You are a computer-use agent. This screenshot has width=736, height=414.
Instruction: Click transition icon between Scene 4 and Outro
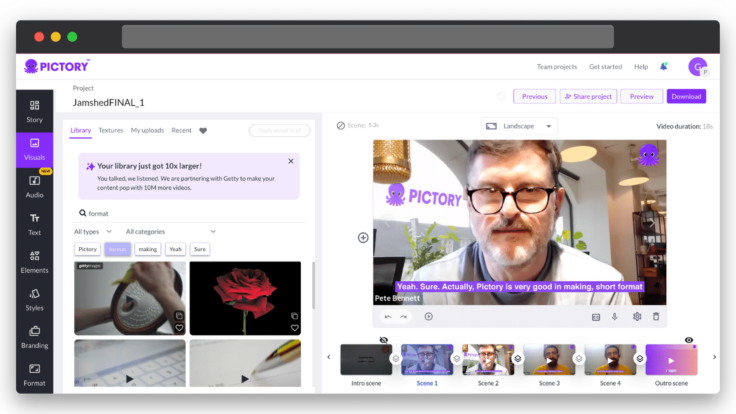[x=640, y=359]
